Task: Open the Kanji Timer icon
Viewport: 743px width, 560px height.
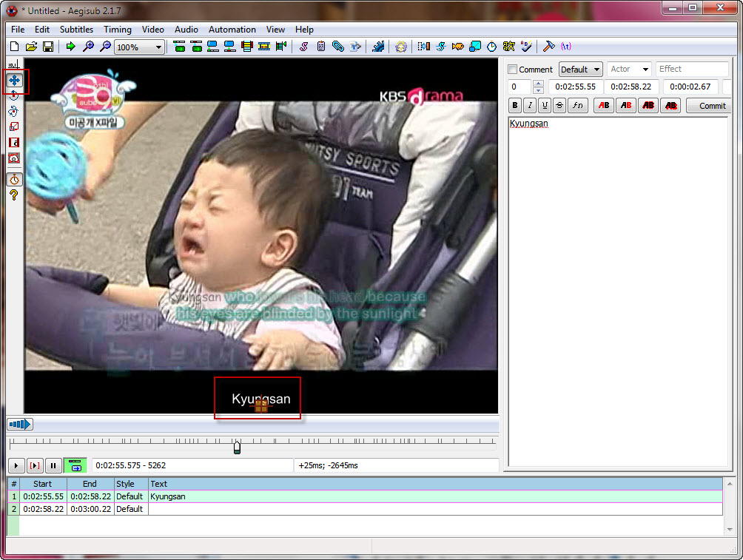Action: tap(509, 47)
